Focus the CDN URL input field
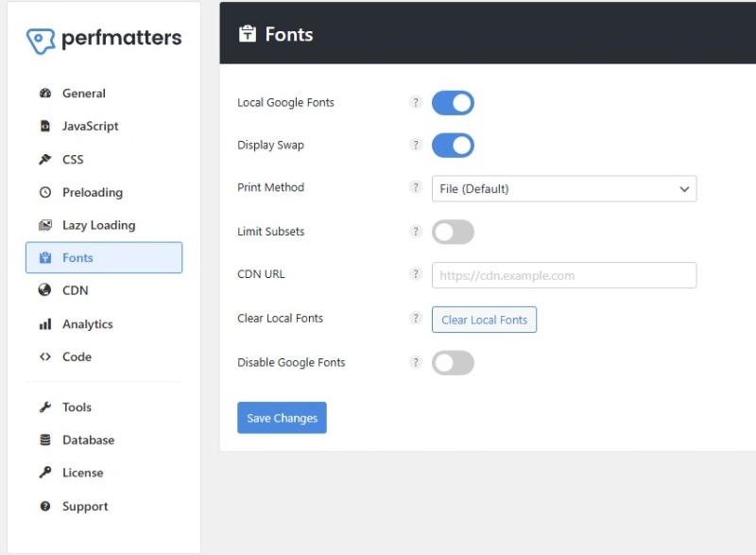The image size is (756, 555). click(563, 275)
